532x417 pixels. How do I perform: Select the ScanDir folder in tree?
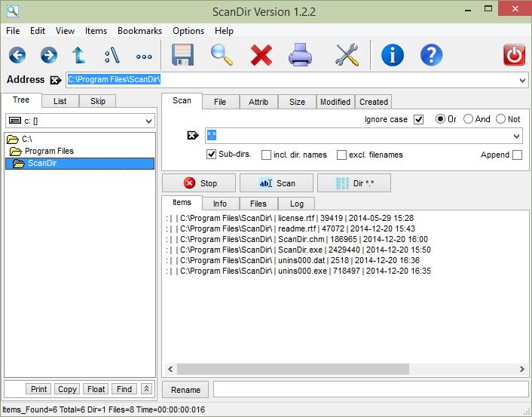point(80,164)
